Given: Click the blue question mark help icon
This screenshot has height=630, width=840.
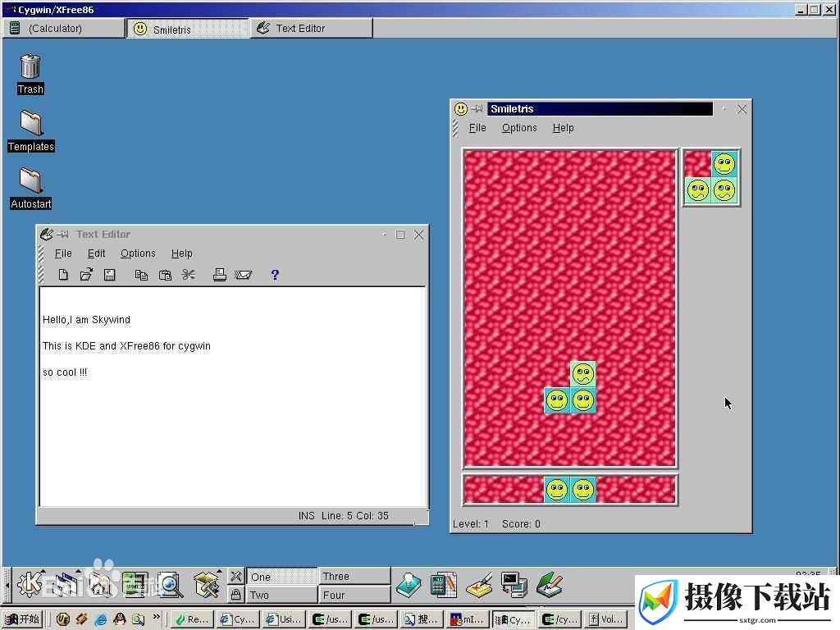Looking at the screenshot, I should [275, 275].
